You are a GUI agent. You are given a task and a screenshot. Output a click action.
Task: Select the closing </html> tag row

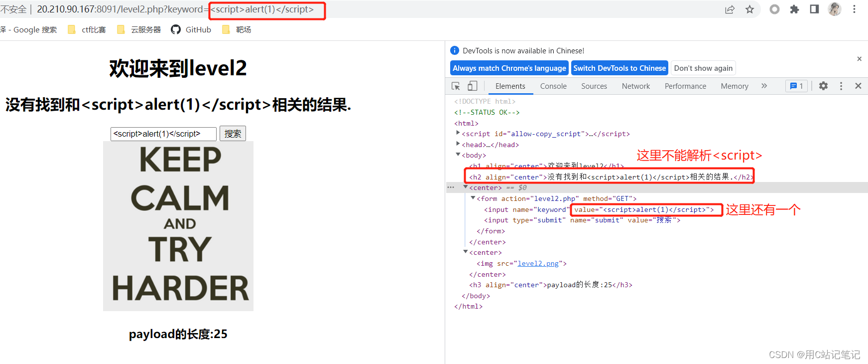click(x=469, y=306)
